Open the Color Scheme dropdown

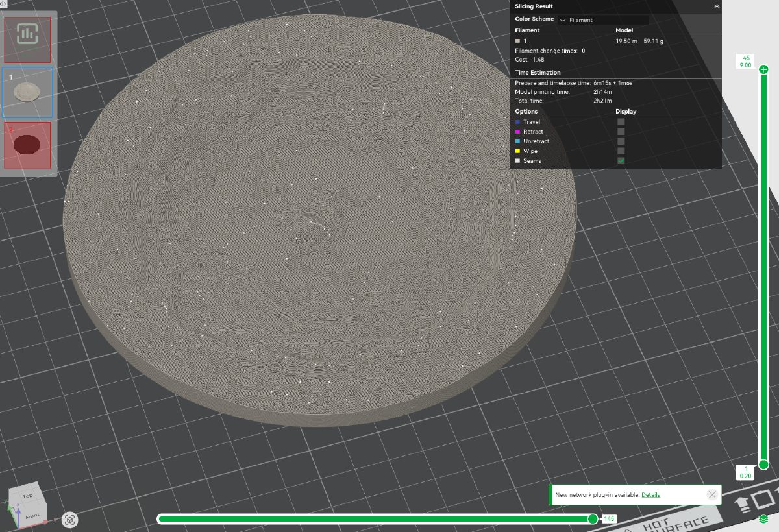pyautogui.click(x=603, y=19)
